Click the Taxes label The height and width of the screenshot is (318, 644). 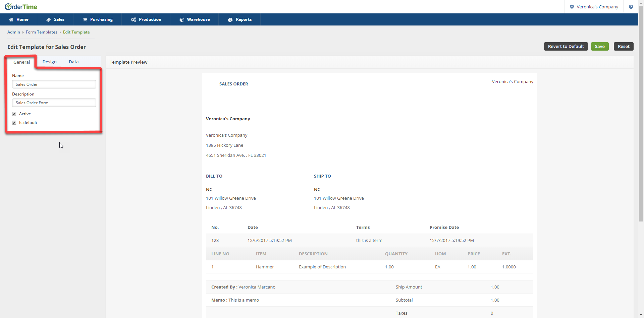(x=401, y=313)
